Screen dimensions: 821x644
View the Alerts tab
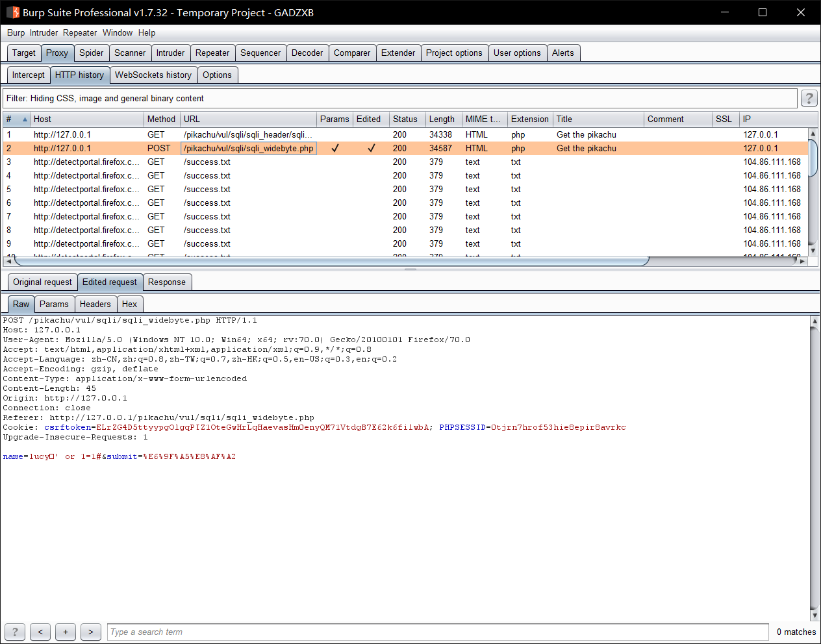coord(563,53)
